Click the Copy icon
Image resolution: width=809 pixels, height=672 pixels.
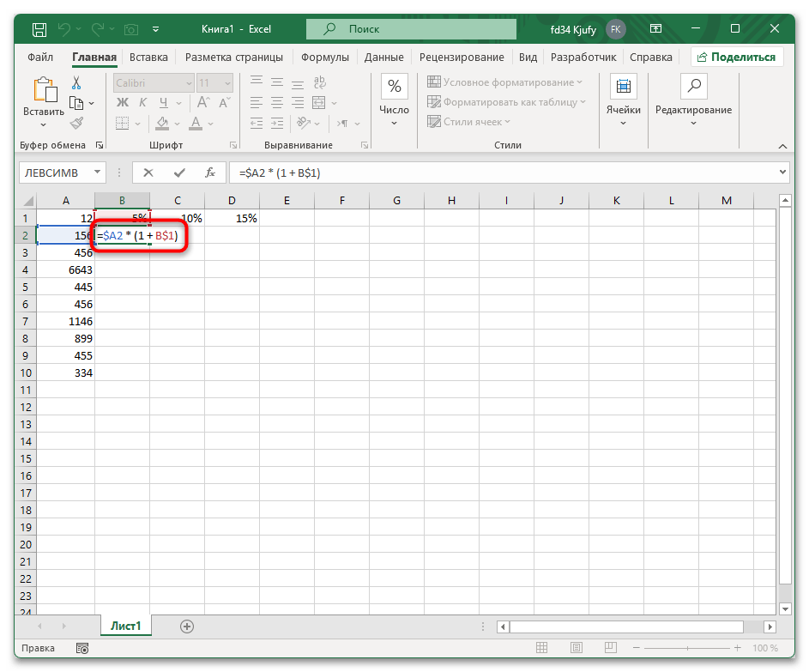pos(76,103)
